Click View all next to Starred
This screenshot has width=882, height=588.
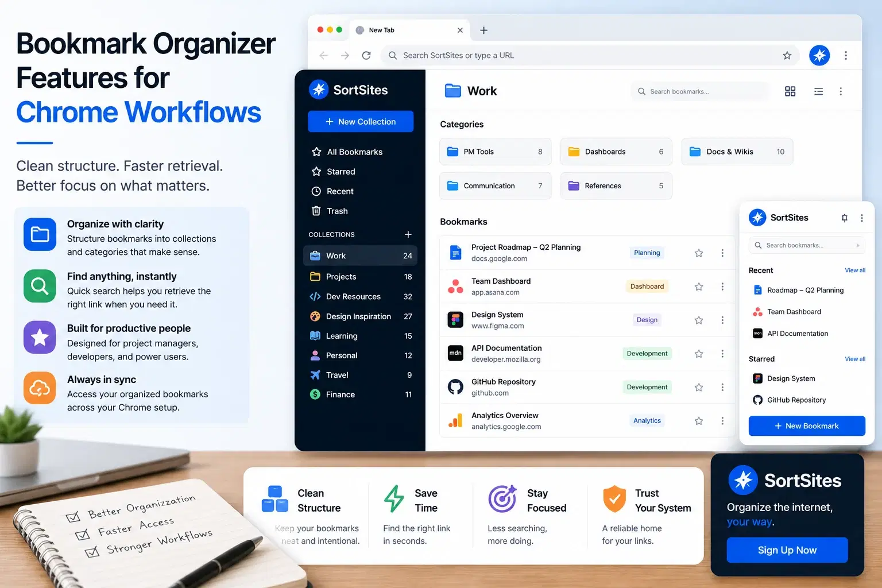pyautogui.click(x=855, y=359)
